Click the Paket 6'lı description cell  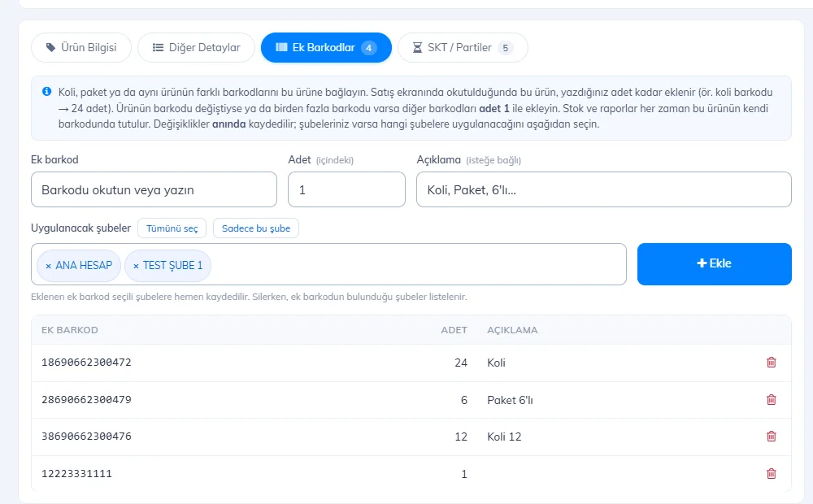pos(511,400)
